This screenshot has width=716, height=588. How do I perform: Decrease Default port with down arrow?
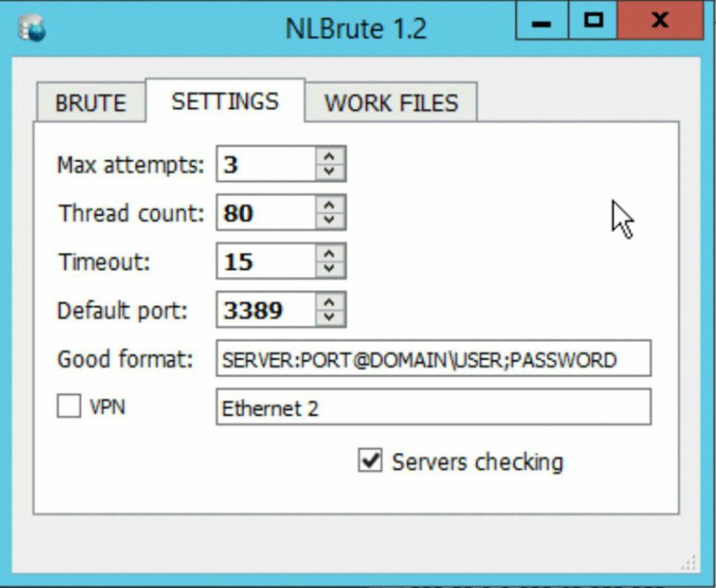pos(329,318)
